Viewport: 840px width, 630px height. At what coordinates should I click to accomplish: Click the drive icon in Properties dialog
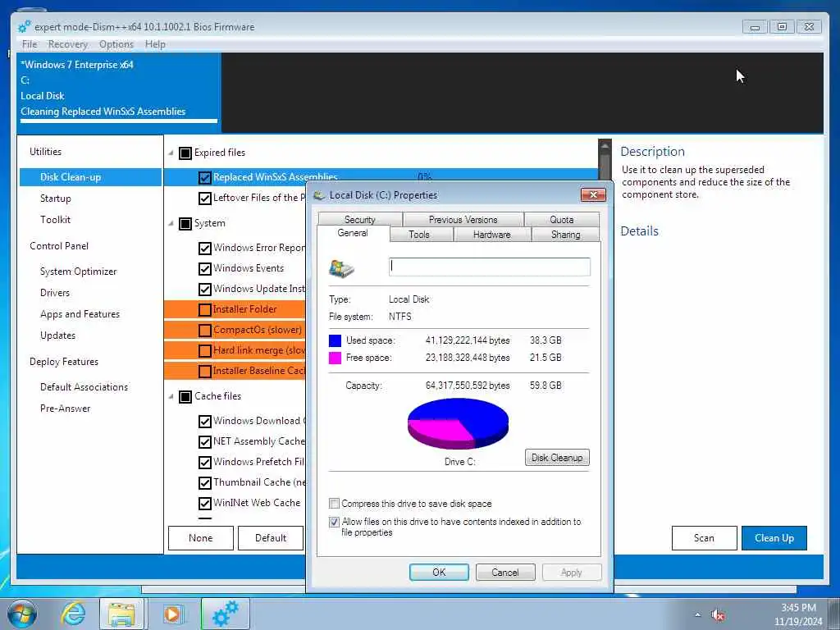click(342, 267)
